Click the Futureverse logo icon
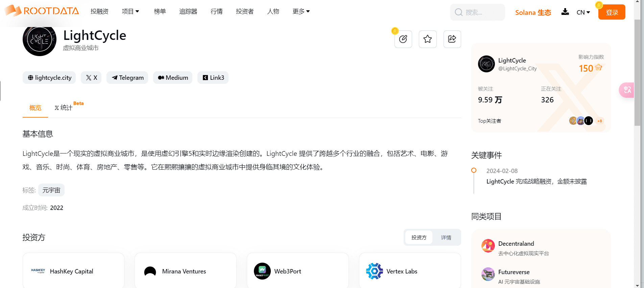Viewport: 644px width, 288px height. click(x=488, y=274)
